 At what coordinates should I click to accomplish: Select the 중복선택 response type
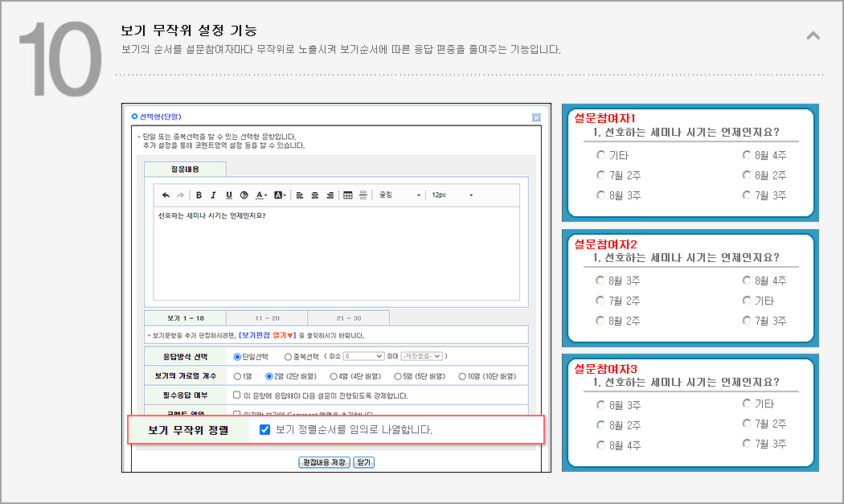click(289, 356)
